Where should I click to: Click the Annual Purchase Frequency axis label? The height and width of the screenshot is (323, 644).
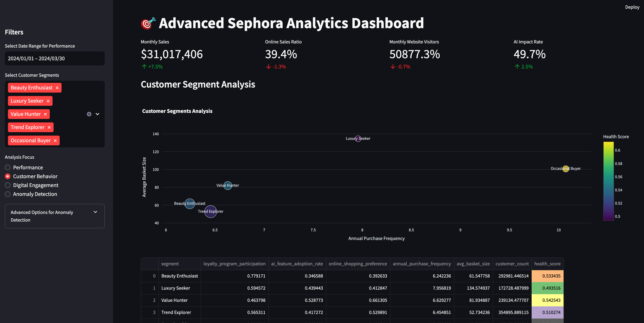tap(376, 239)
